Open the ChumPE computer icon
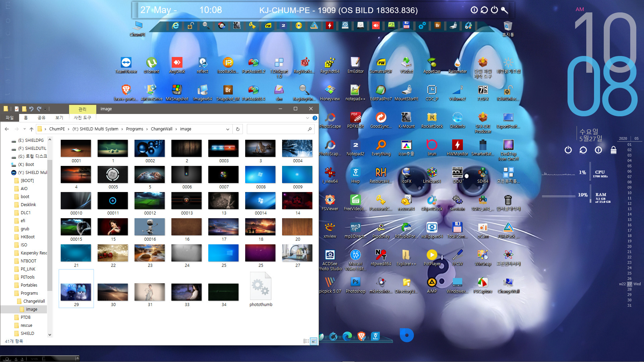Image resolution: width=644 pixels, height=362 pixels. tap(138, 28)
